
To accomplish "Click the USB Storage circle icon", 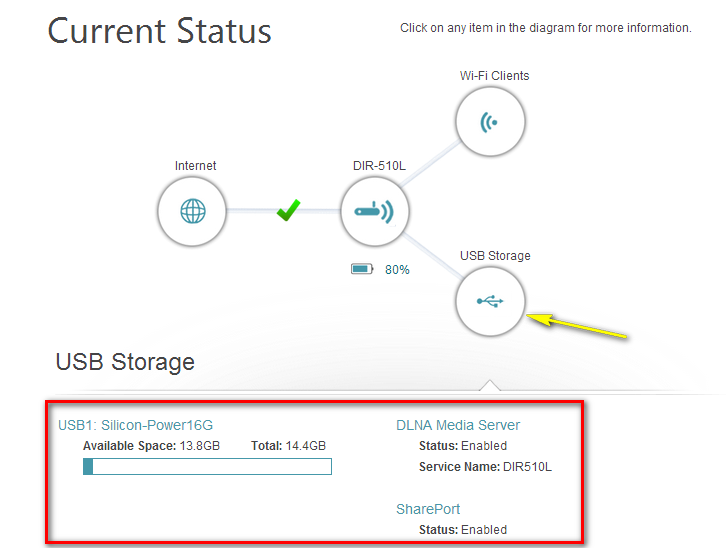I will (490, 301).
